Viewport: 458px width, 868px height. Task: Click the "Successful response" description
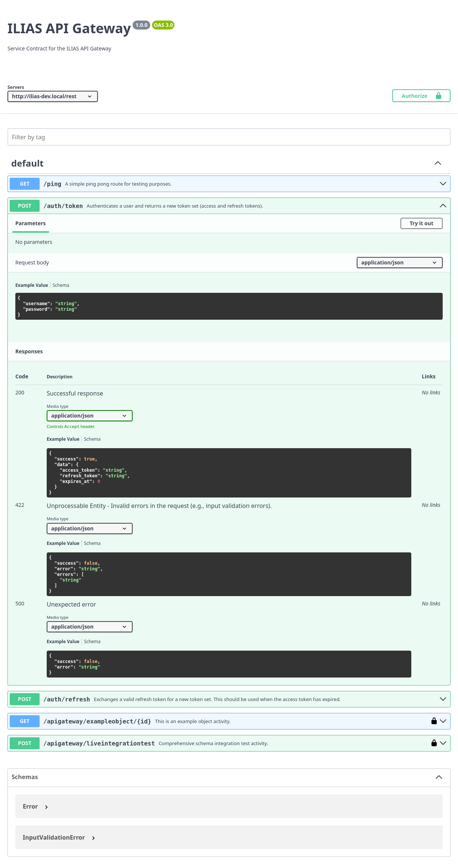[75, 393]
